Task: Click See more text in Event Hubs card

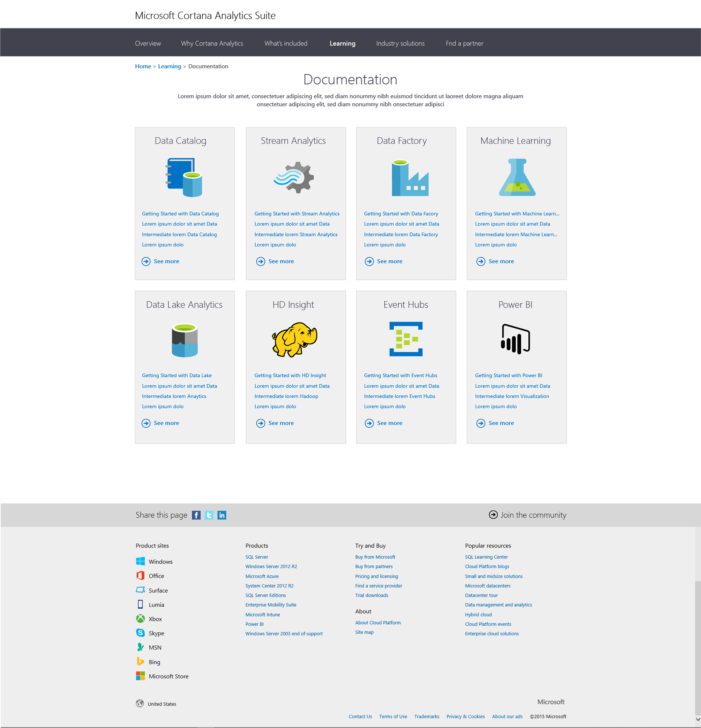Action: pyautogui.click(x=390, y=423)
